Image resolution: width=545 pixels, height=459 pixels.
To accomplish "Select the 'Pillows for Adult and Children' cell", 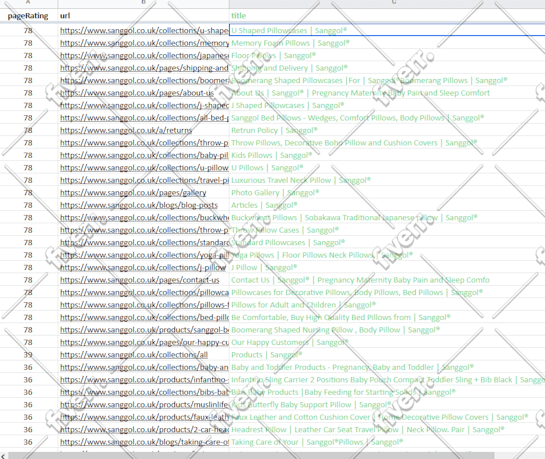I will [x=387, y=305].
